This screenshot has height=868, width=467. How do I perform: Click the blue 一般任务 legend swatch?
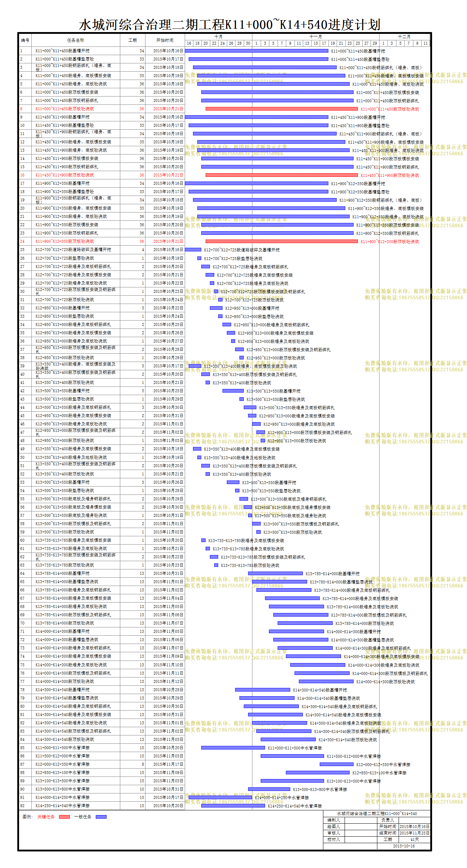click(101, 817)
